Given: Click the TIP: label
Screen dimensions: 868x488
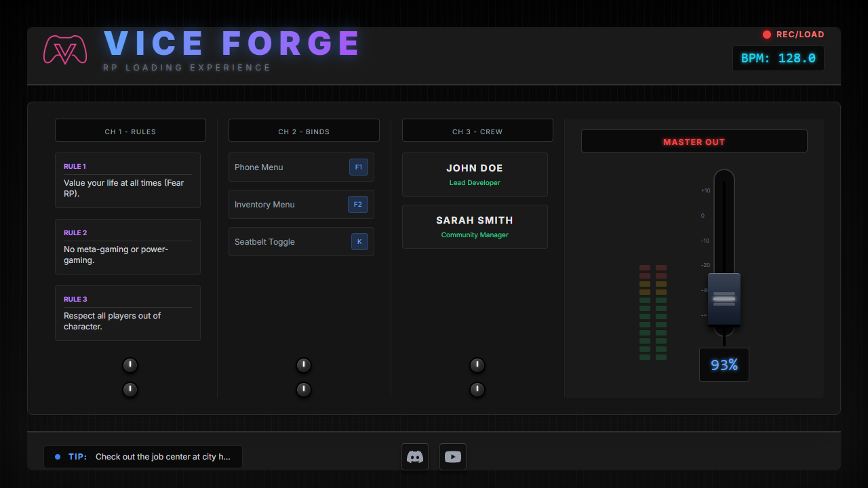Looking at the screenshot, I should pyautogui.click(x=78, y=457).
